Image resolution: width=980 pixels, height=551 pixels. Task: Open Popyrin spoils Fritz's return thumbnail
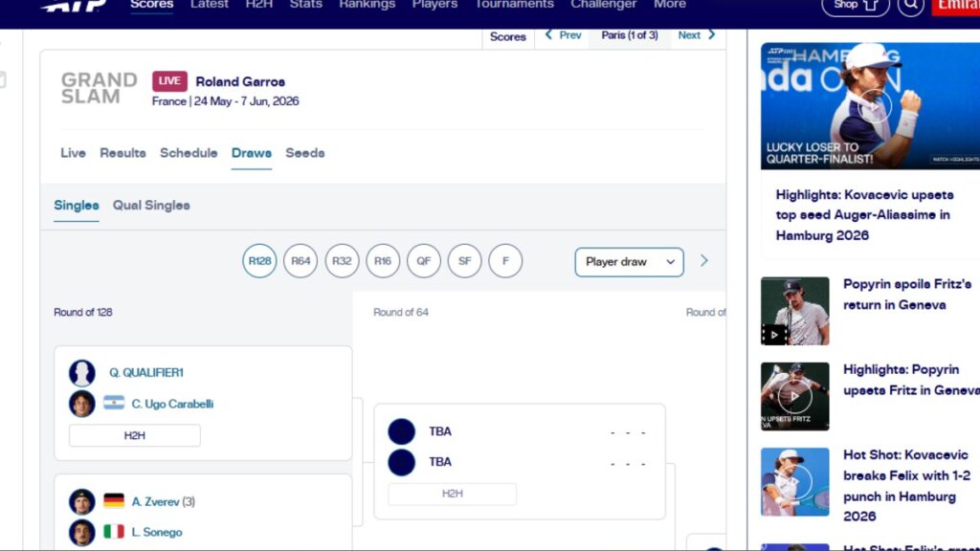pyautogui.click(x=795, y=311)
